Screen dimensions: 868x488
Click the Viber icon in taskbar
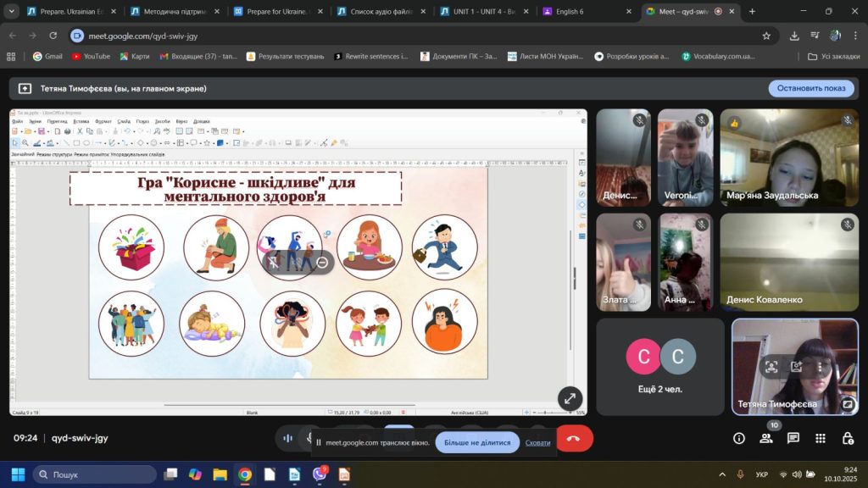coord(320,474)
